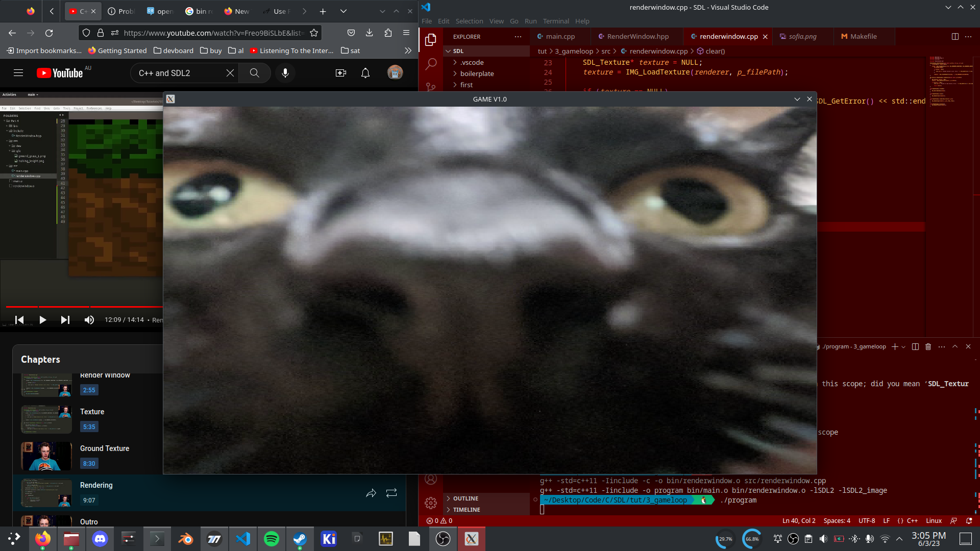Click the YouTube Create video icon

(x=341, y=73)
